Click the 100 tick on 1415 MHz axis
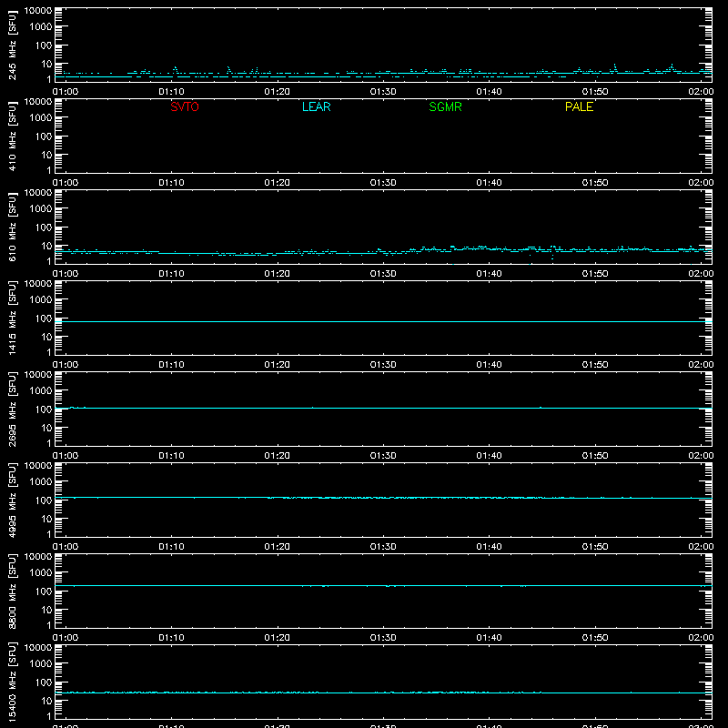 [44, 318]
